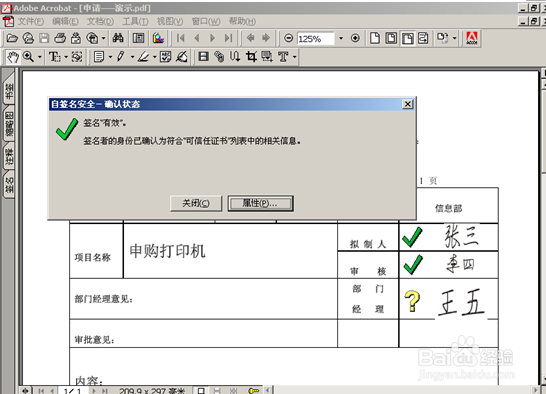546x394 pixels.
Task: Set Actual Size page view icon
Action: [x=375, y=38]
